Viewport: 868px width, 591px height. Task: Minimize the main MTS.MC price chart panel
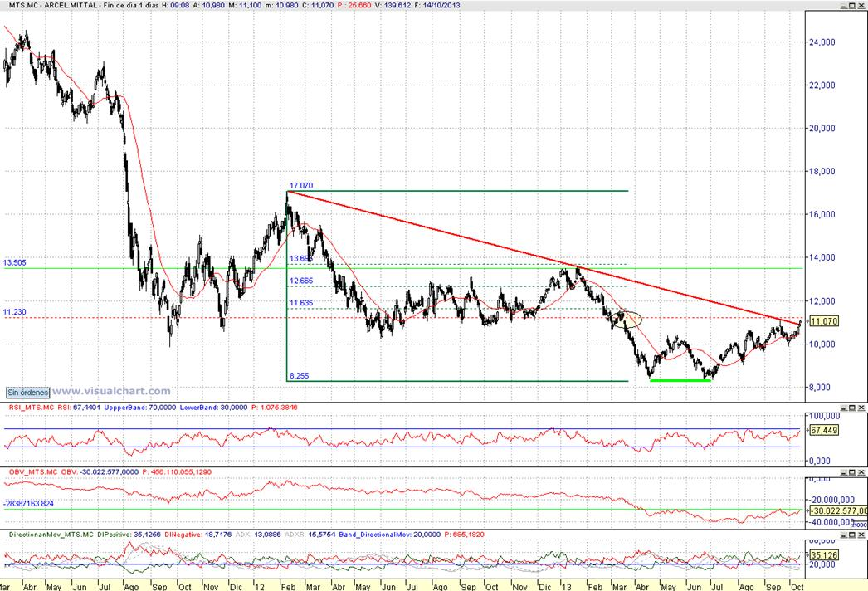844,6
